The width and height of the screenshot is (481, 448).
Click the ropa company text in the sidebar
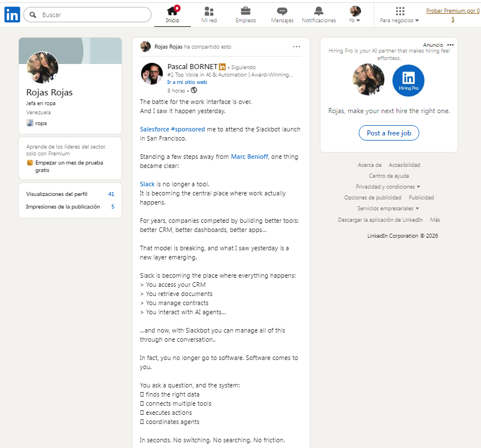[x=41, y=123]
